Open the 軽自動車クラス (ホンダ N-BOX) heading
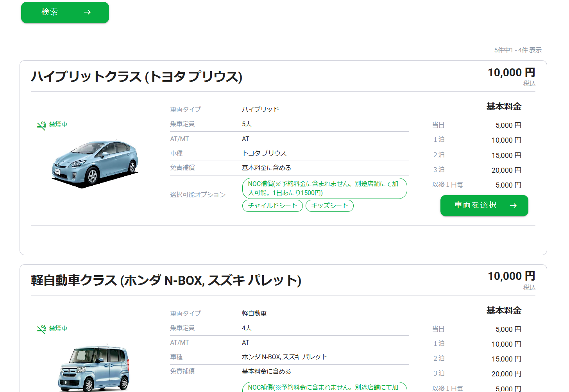Image resolution: width=569 pixels, height=392 pixels. (166, 281)
